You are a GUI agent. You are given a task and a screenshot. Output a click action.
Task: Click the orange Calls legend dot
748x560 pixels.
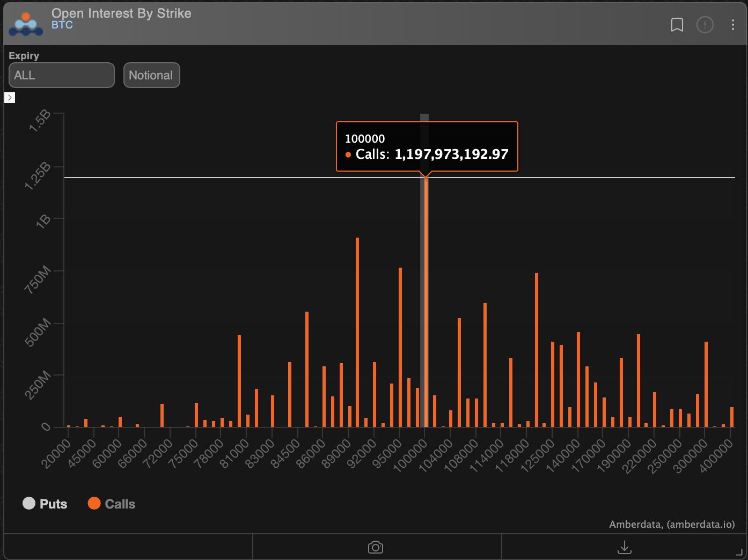coord(94,504)
